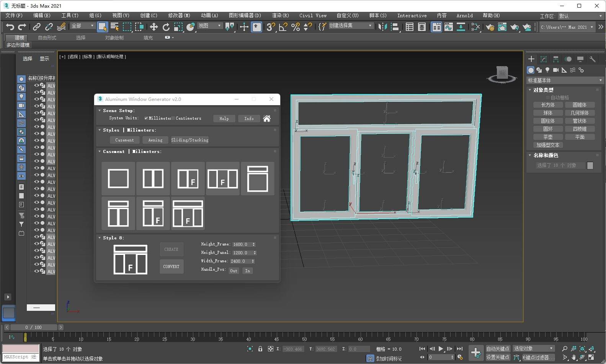Select the Cameras category icon
This screenshot has height=364, width=606.
point(556,70)
